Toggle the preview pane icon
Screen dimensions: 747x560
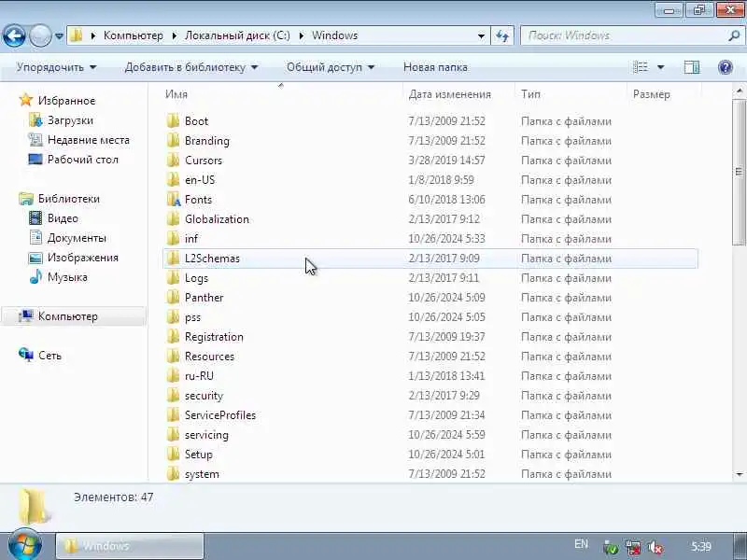(692, 67)
